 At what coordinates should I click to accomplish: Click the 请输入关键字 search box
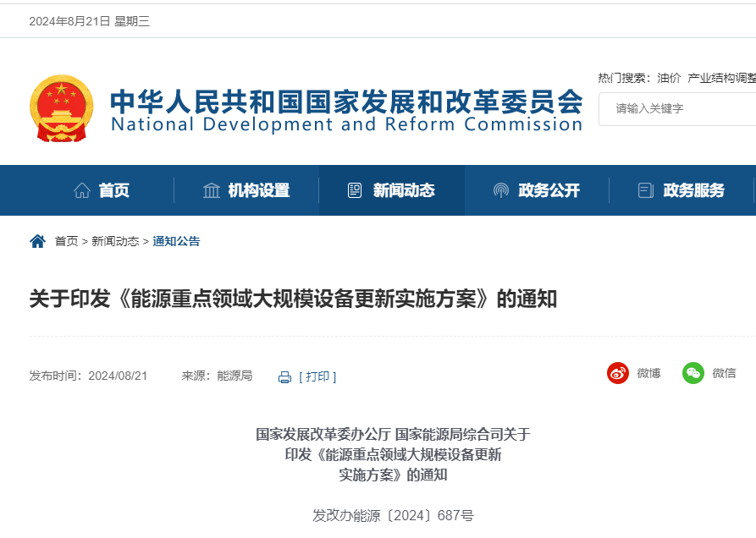[x=677, y=107]
